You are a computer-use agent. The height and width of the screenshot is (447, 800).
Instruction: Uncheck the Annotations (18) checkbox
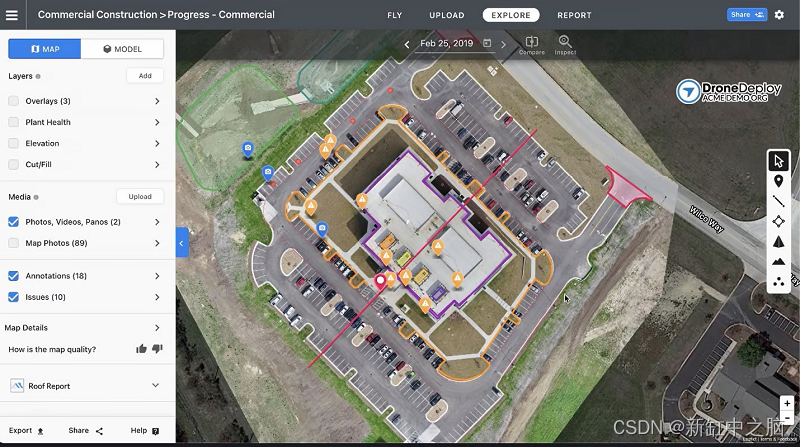(x=14, y=276)
